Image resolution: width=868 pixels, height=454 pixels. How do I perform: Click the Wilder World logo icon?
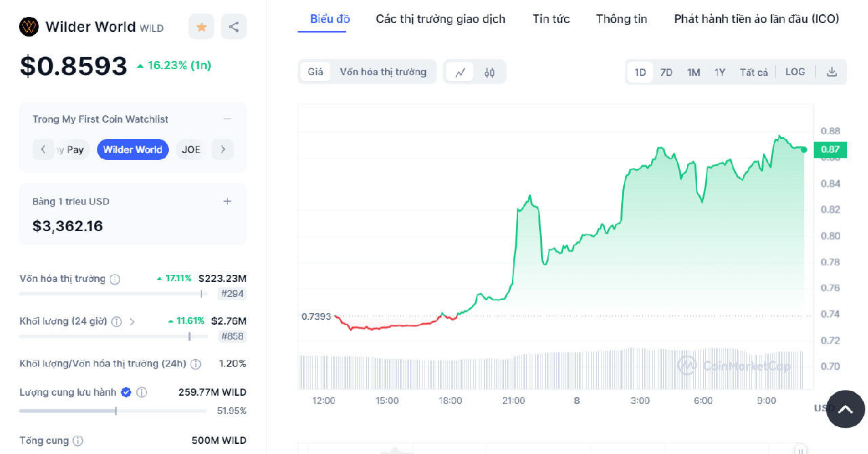[28, 27]
